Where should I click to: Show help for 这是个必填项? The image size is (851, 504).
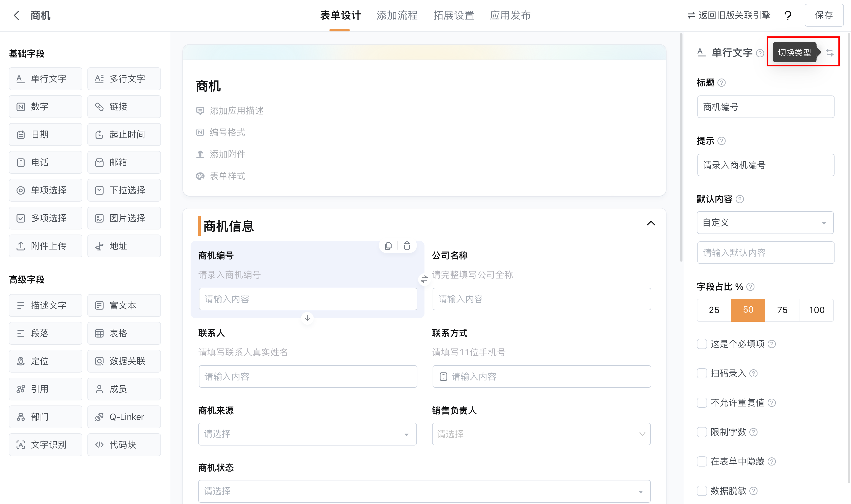771,344
